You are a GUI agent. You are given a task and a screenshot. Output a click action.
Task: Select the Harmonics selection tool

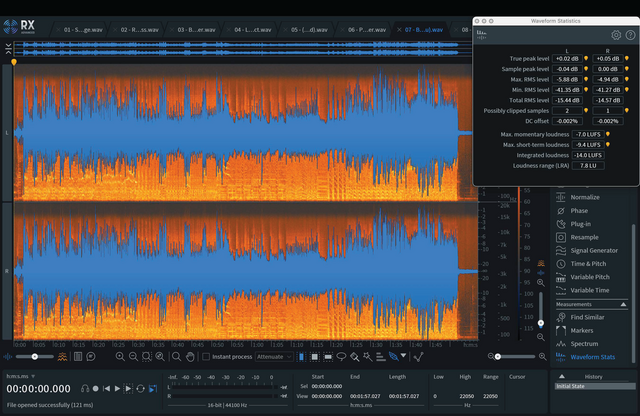(x=380, y=356)
